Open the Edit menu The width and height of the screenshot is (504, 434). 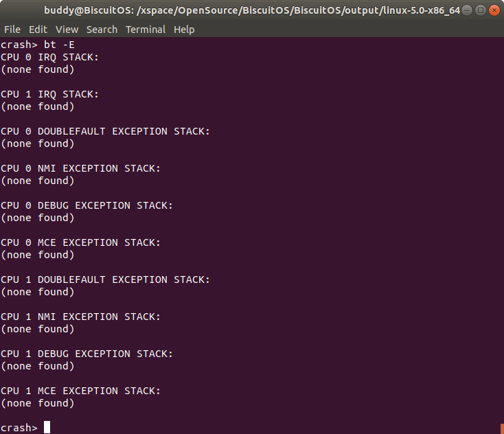38,30
